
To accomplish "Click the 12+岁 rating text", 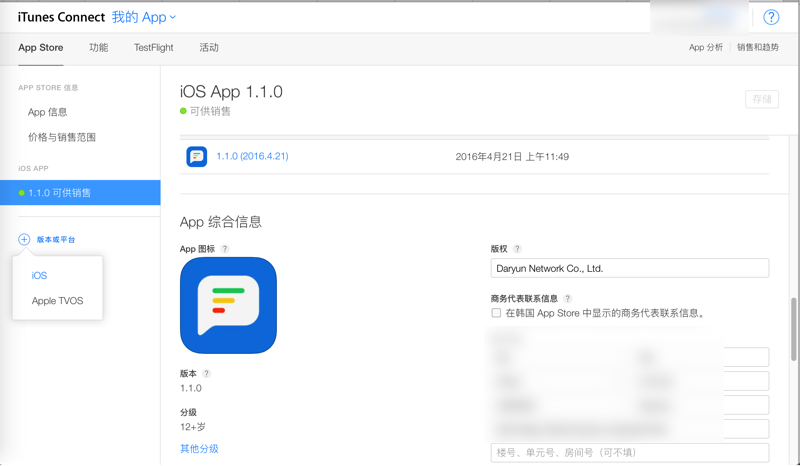I will coord(193,427).
